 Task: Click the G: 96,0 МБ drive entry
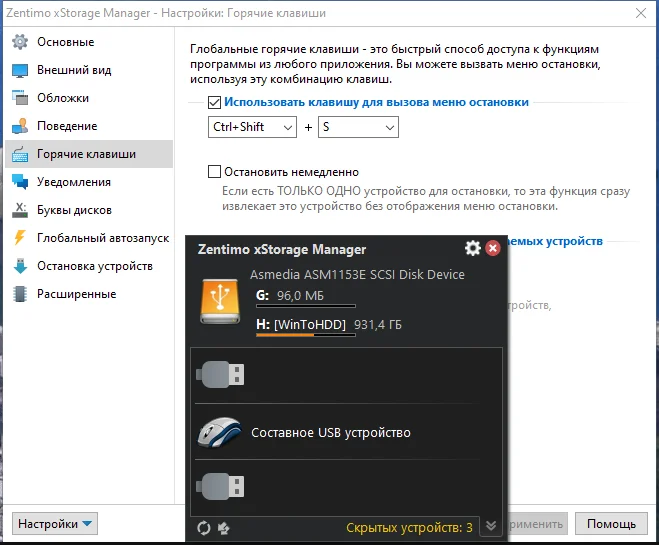click(x=290, y=296)
